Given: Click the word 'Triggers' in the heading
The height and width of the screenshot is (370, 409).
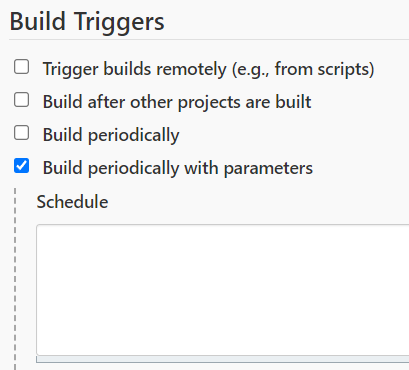Looking at the screenshot, I should (119, 22).
